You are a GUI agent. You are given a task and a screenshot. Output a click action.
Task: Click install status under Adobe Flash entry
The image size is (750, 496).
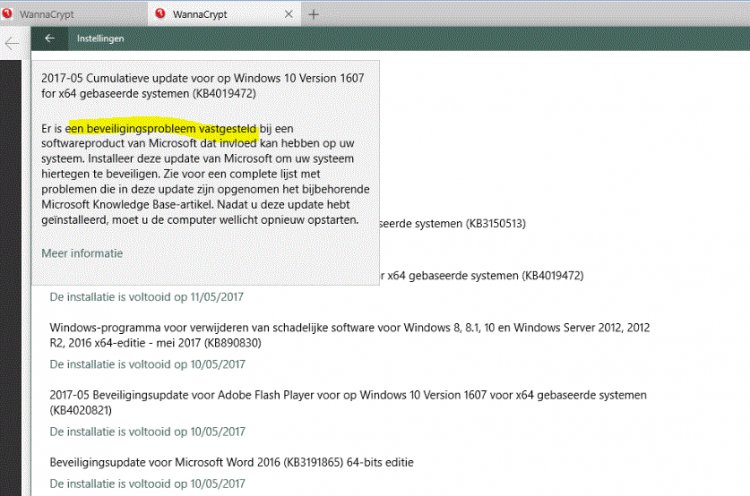[147, 432]
